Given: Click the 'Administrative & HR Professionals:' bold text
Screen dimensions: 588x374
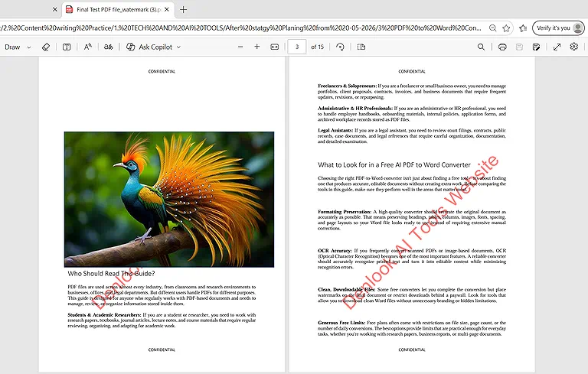Looking at the screenshot, I should pyautogui.click(x=355, y=109).
